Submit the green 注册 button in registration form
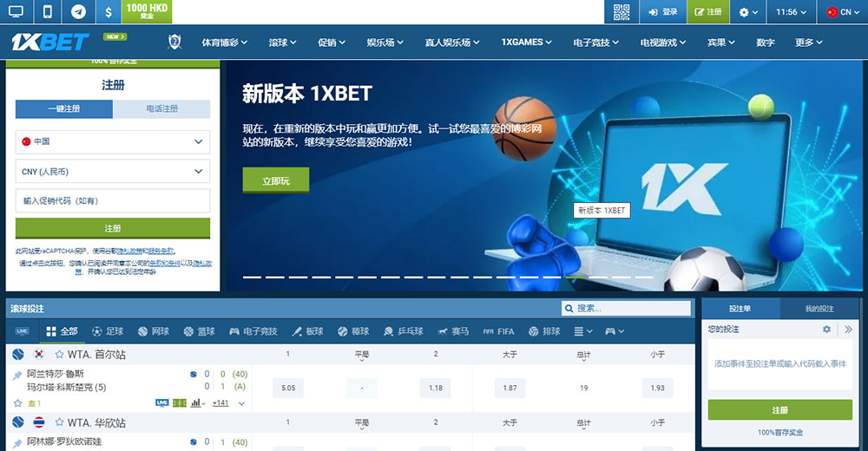868x451 pixels. click(x=112, y=228)
